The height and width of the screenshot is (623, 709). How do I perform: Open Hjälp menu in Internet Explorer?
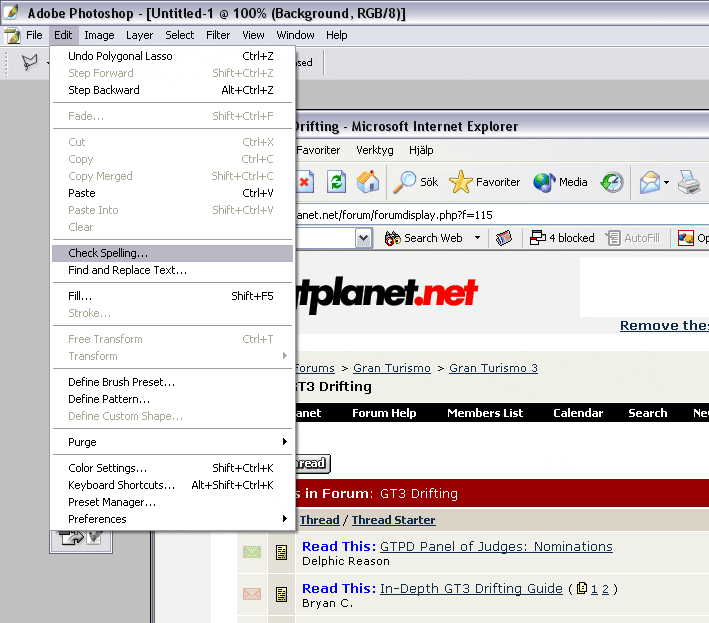(421, 150)
